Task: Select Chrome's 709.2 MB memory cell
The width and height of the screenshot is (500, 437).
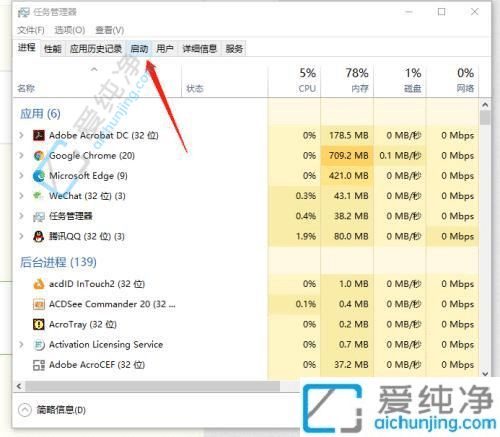Action: [347, 156]
